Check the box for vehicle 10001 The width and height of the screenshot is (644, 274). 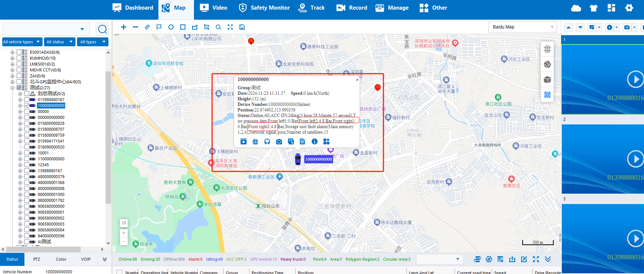[27, 153]
